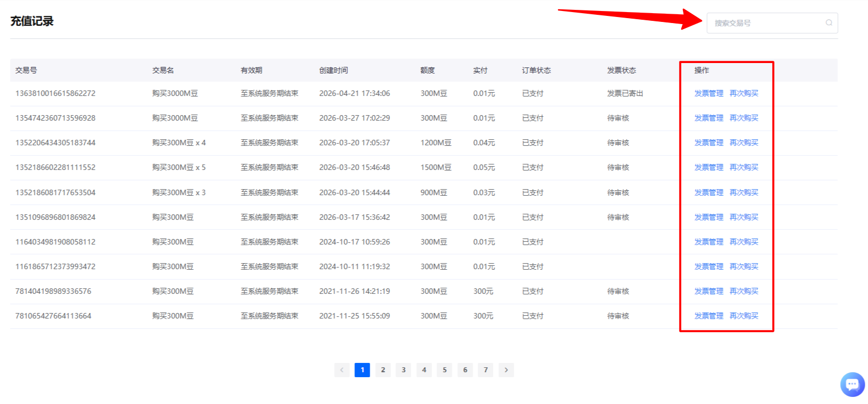The width and height of the screenshot is (868, 404).
Task: Click transaction number 781404198989336576
Action: coord(53,291)
